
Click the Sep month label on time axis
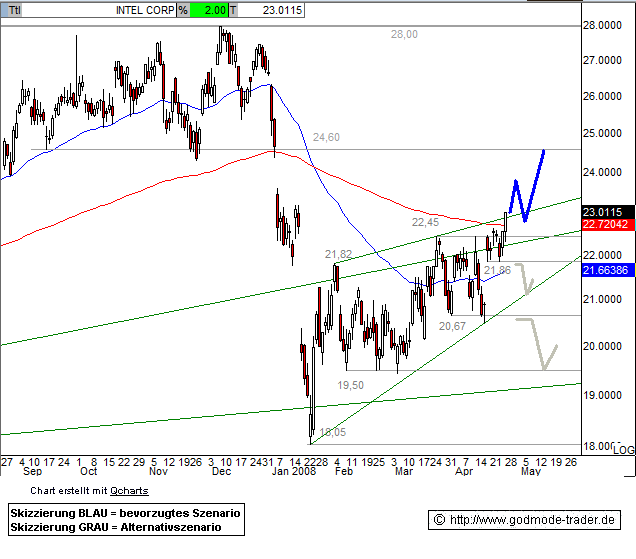[32, 471]
